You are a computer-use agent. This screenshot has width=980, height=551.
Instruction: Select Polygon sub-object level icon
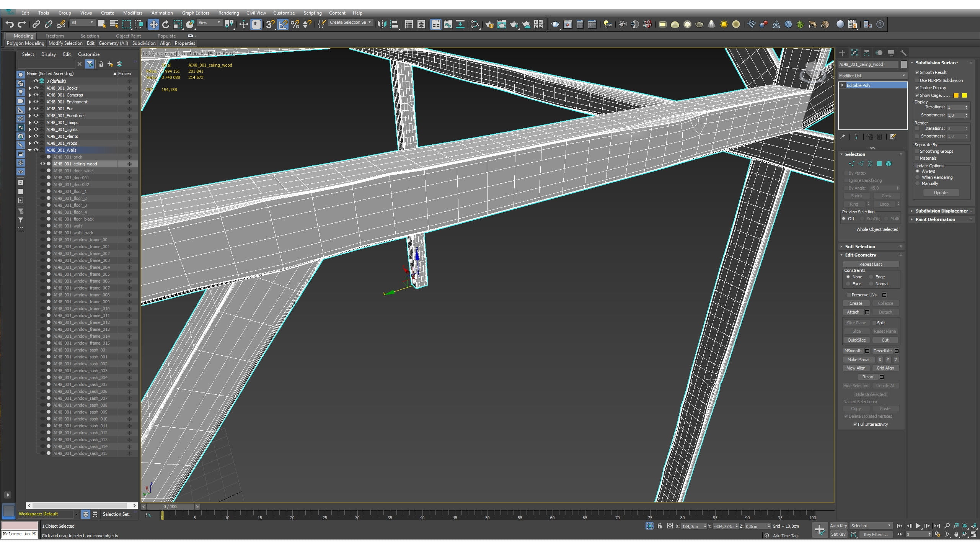[879, 164]
